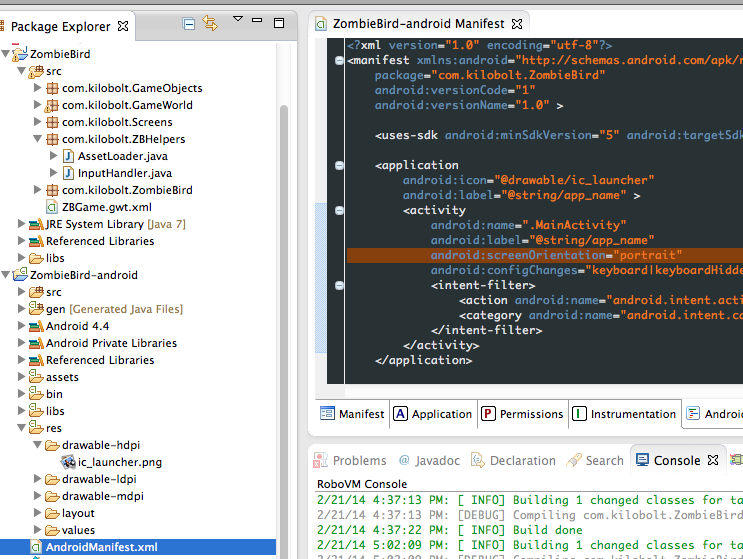The width and height of the screenshot is (743, 559).
Task: Collapse the ZombieBird project
Action: coord(5,54)
